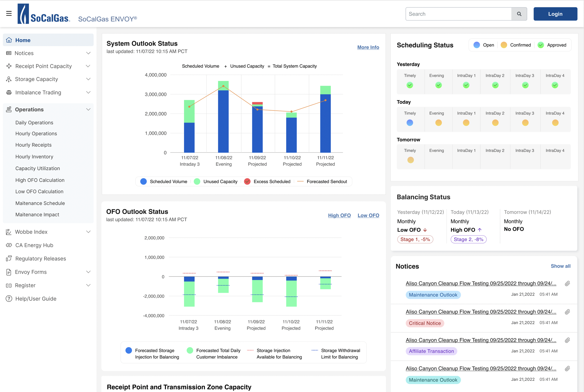Click paperclip on Critical Notice entry
The width and height of the screenshot is (584, 392).
(567, 312)
